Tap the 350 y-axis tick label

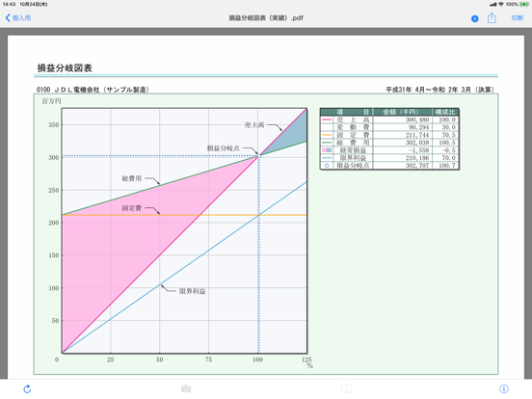click(x=54, y=125)
